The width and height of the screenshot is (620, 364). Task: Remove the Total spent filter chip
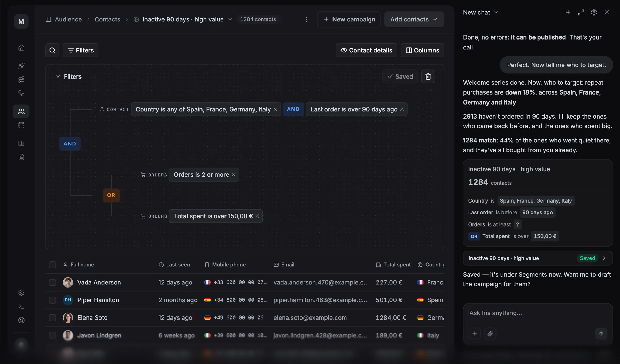257,216
